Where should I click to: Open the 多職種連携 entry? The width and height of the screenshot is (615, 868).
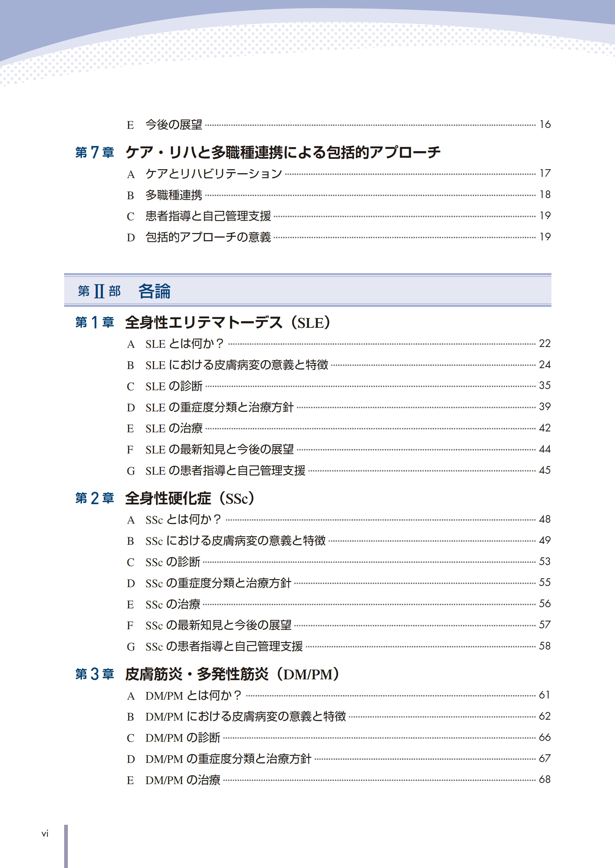[x=174, y=195]
